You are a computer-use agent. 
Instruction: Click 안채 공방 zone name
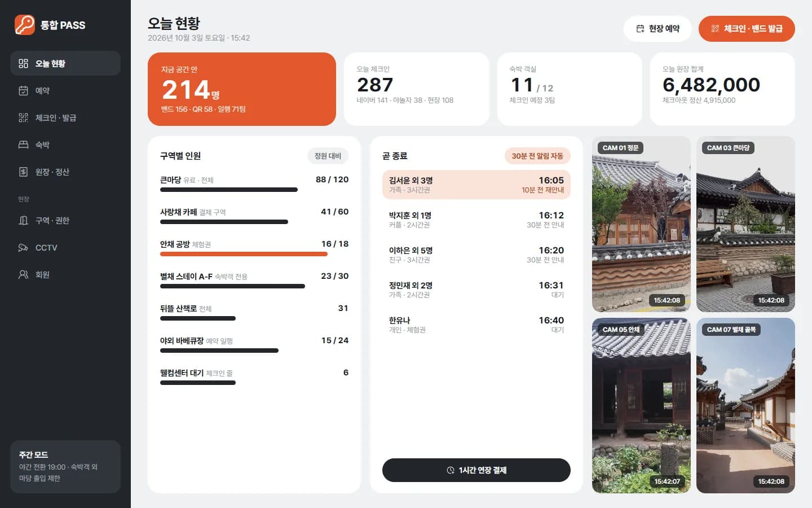pyautogui.click(x=175, y=244)
